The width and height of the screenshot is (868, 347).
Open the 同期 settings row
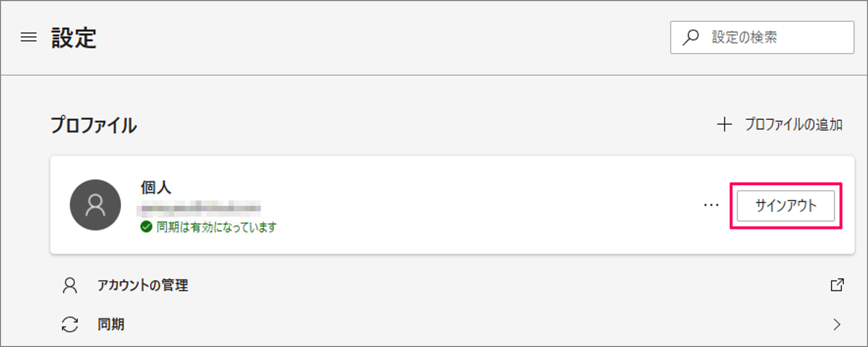111,324
